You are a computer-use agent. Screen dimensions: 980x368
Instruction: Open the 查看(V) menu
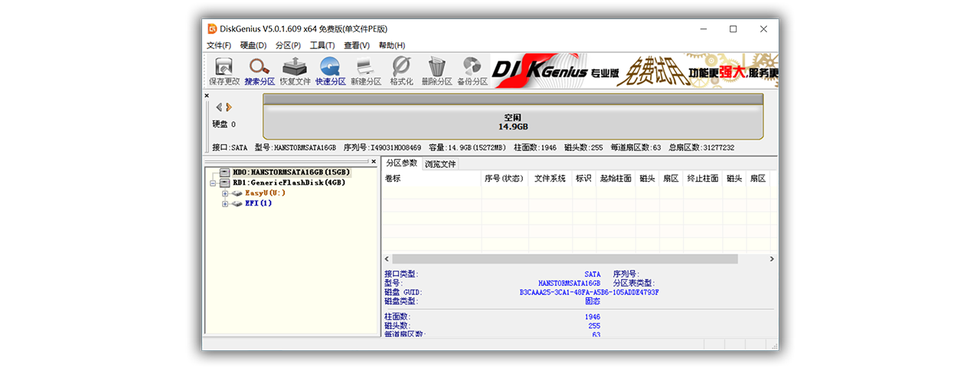357,45
